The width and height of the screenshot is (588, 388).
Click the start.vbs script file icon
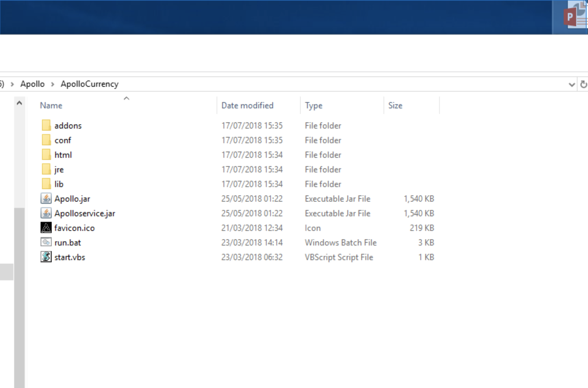coord(46,257)
